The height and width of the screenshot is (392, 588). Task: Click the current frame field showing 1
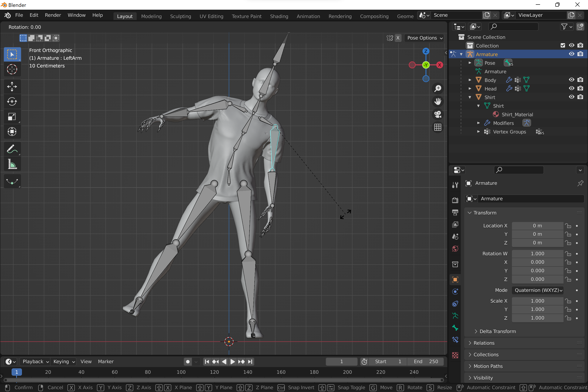pos(341,361)
